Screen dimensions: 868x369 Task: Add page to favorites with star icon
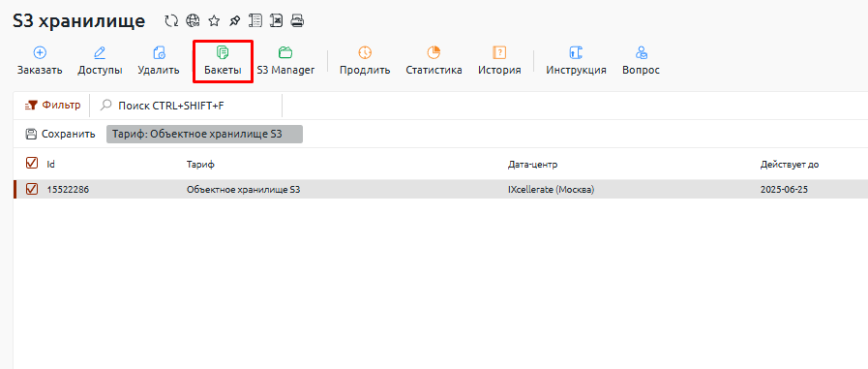pos(214,21)
